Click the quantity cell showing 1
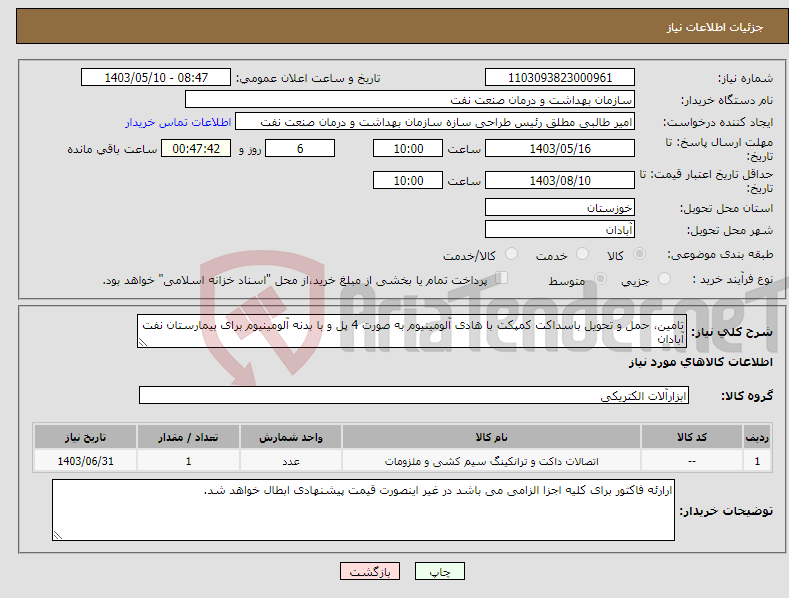The height and width of the screenshot is (598, 789). (x=188, y=461)
